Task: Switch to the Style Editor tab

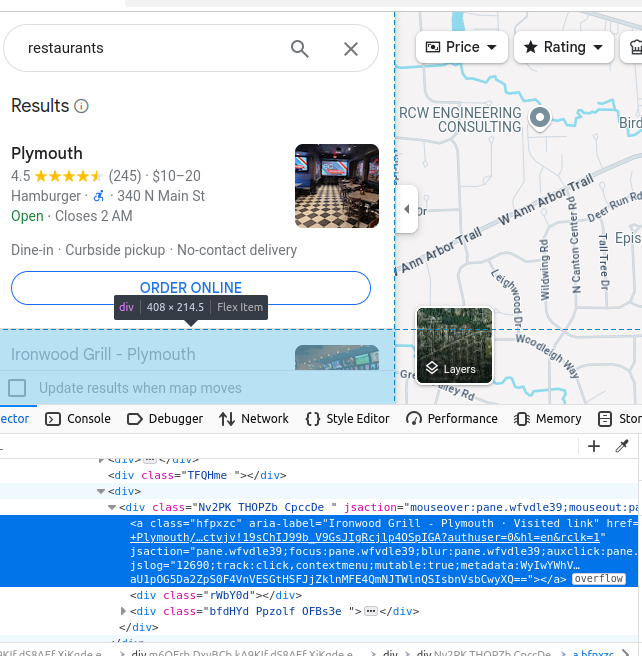Action: coord(348,419)
